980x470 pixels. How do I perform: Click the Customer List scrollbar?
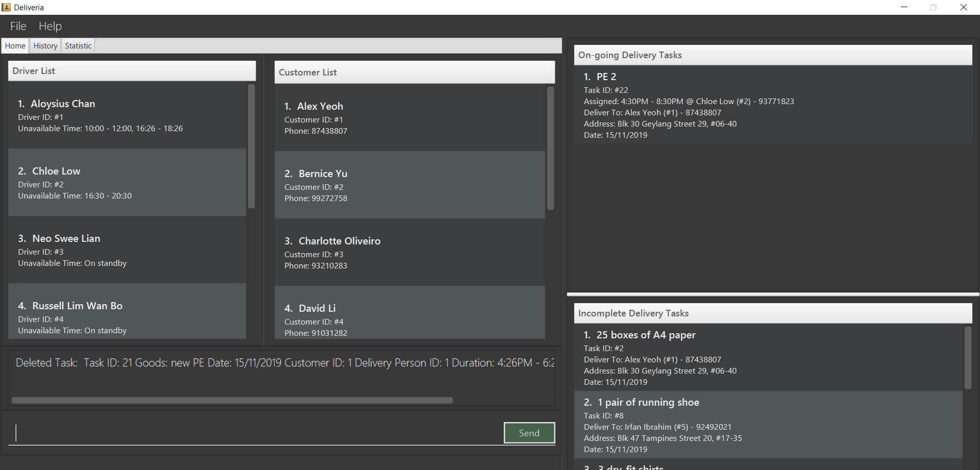(x=550, y=148)
